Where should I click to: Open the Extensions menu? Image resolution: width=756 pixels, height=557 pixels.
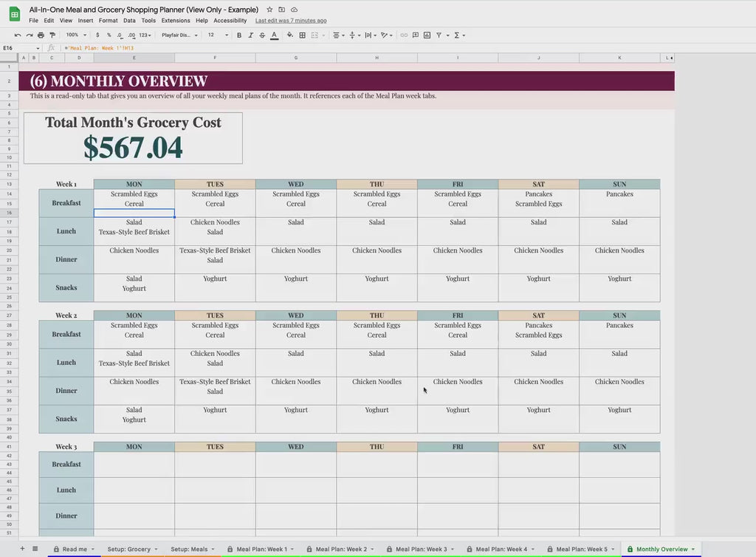tap(176, 21)
